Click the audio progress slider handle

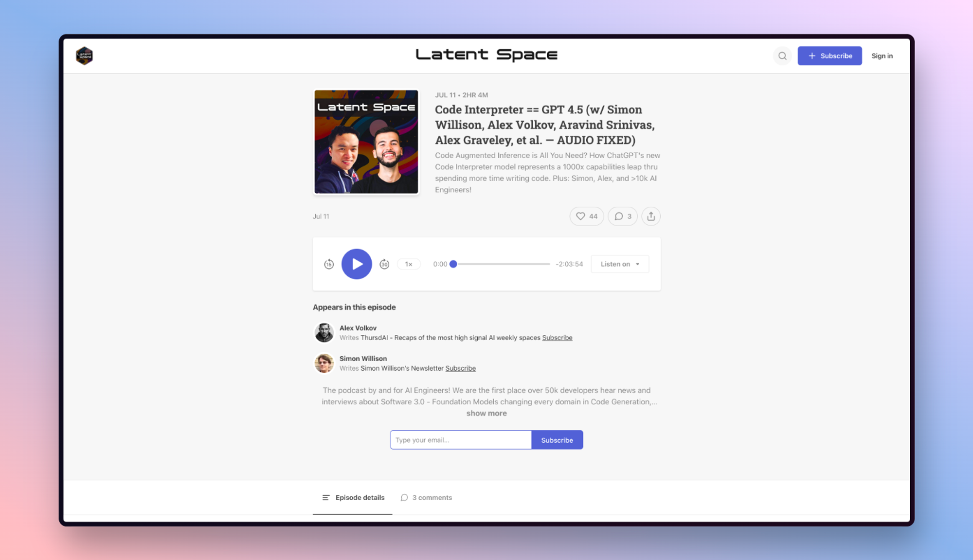tap(453, 264)
